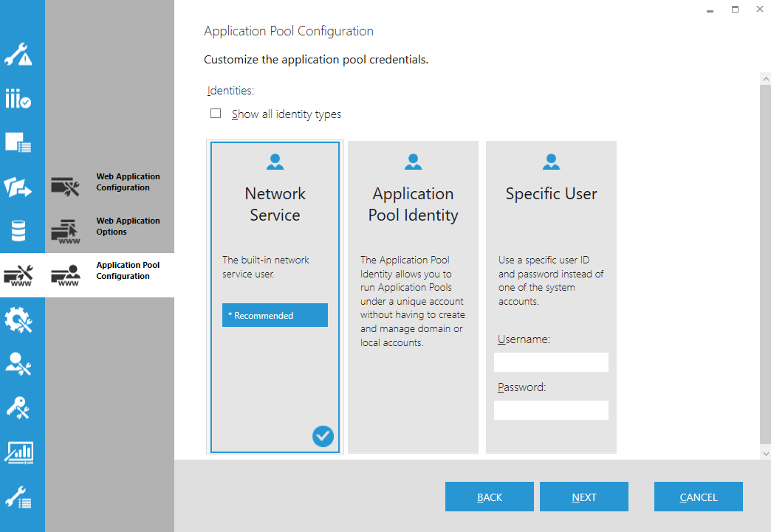Click the Application Pool Configuration user icon

click(66, 275)
